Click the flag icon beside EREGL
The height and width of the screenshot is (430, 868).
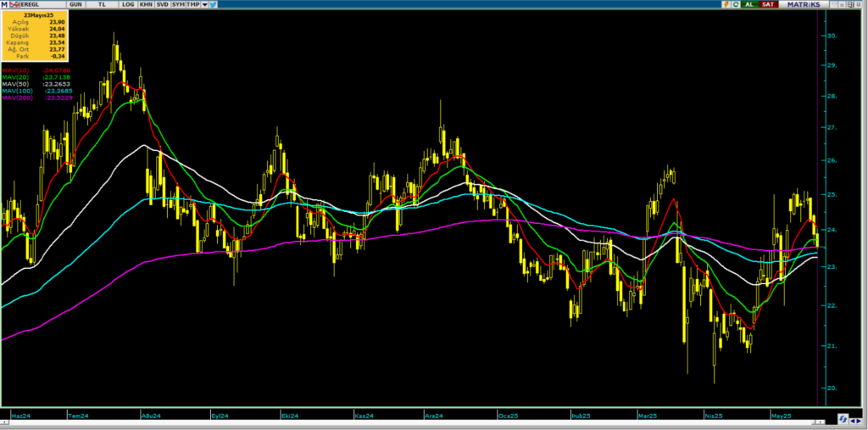click(x=14, y=4)
